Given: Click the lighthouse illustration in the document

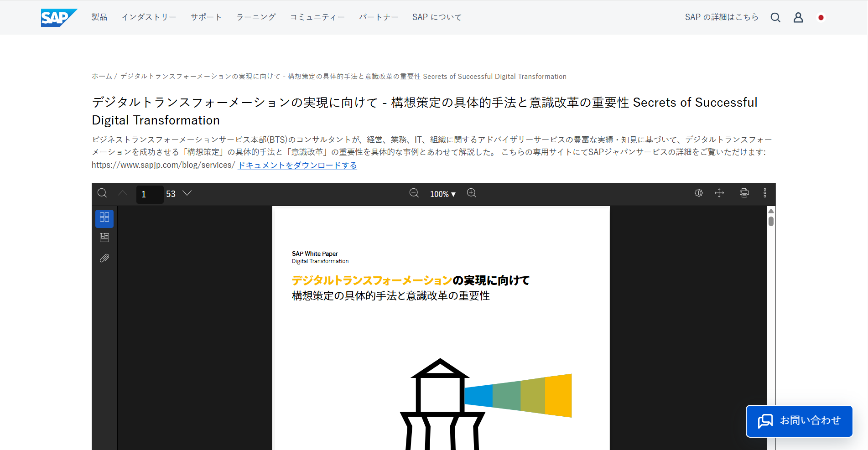Looking at the screenshot, I should tap(486, 404).
